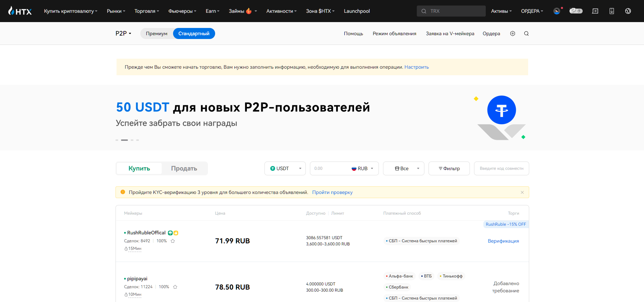The width and height of the screenshot is (644, 302).
Task: Open the Помощь link
Action: pos(353,33)
